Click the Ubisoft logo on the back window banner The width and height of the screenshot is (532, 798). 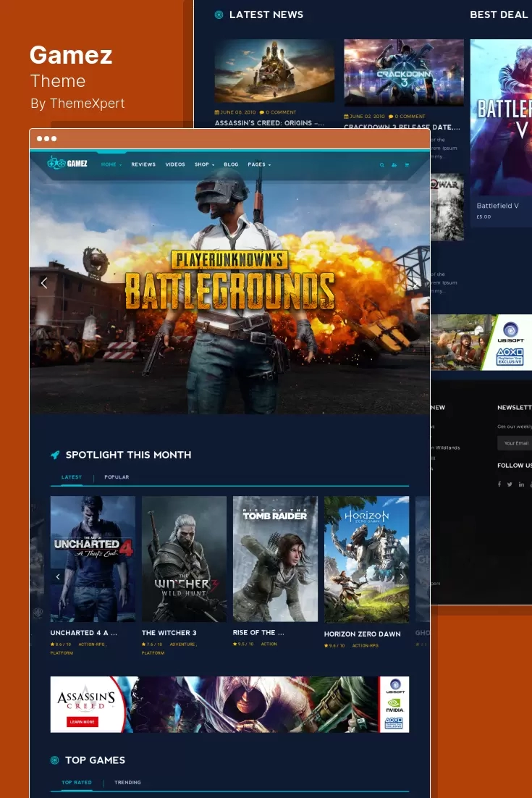pos(510,332)
